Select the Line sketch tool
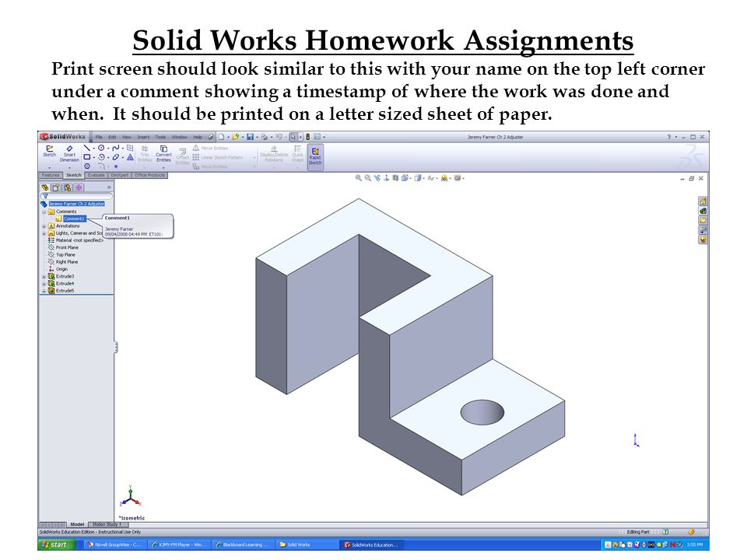 click(x=86, y=148)
